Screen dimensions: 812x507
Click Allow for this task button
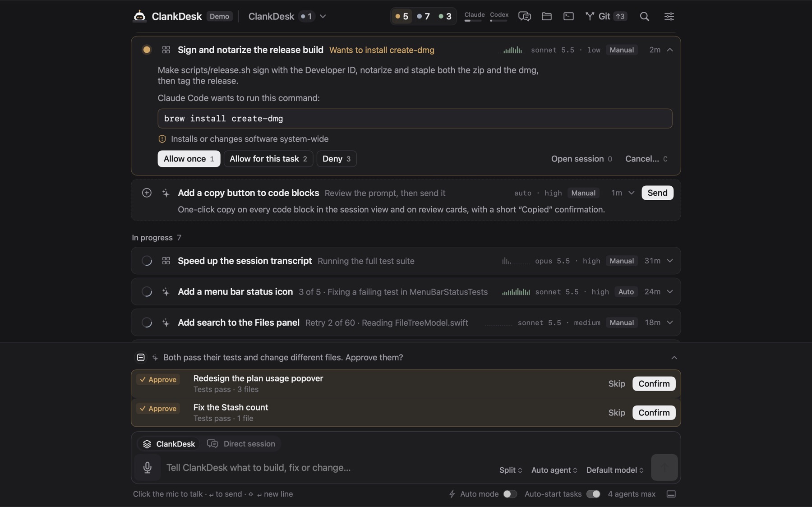[x=268, y=159]
